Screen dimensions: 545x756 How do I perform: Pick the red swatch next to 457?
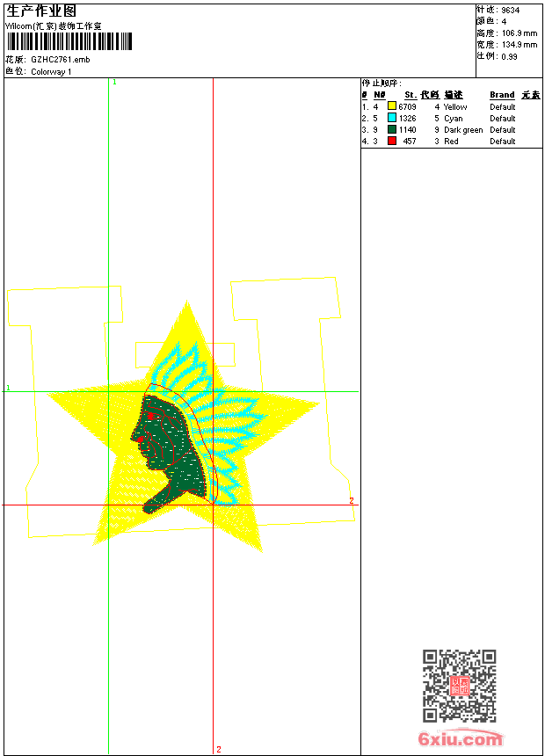pyautogui.click(x=392, y=141)
